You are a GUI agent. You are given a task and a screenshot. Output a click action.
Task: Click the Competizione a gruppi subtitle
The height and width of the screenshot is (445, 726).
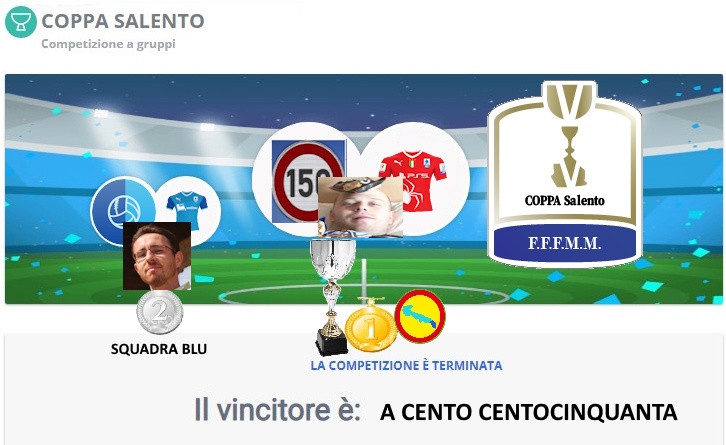108,44
